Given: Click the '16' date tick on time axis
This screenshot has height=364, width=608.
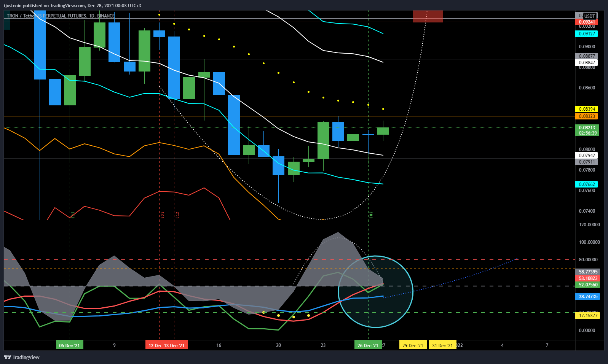Looking at the screenshot, I should tap(219, 345).
